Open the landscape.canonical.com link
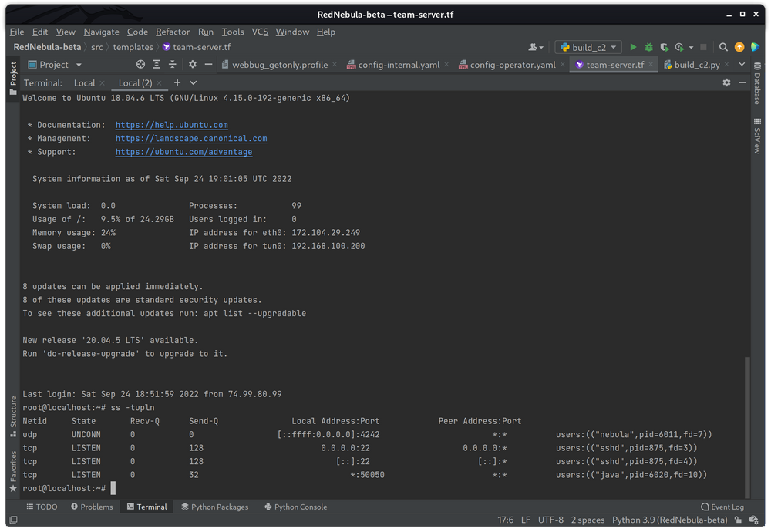Viewport: 771px width, 532px height. coord(190,138)
